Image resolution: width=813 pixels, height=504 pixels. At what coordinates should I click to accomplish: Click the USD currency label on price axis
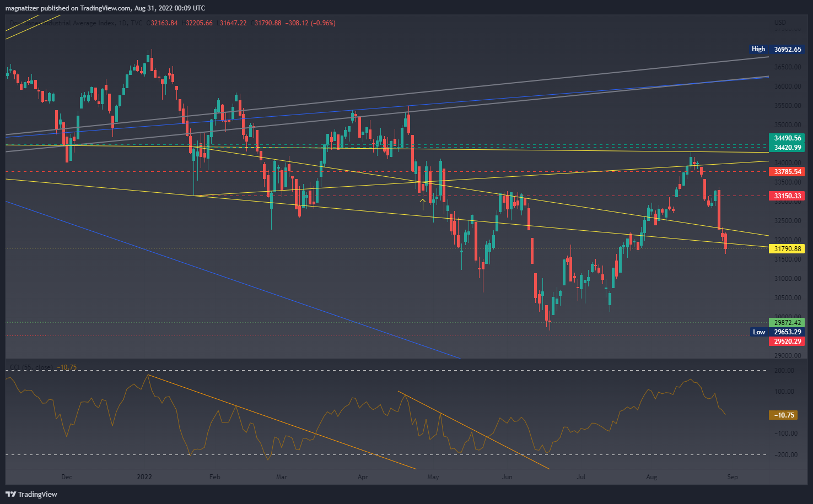click(780, 23)
